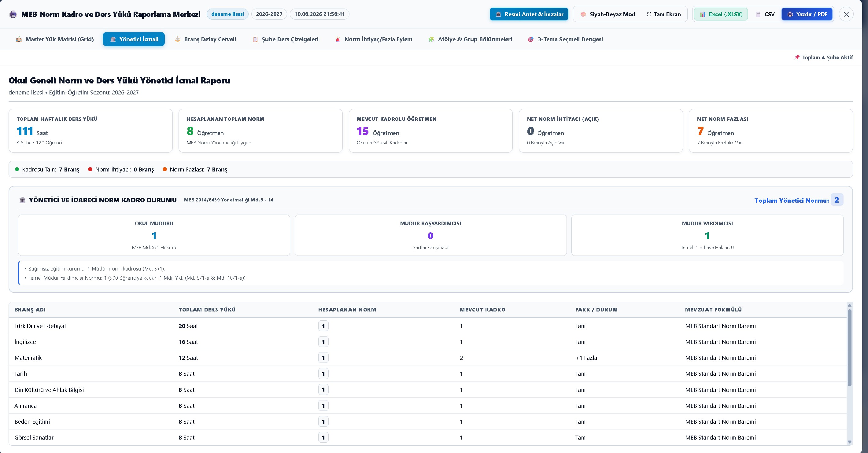Click the fullscreen icon next to Tam Ekran
Screen dimensions: 868x453
(649, 14)
